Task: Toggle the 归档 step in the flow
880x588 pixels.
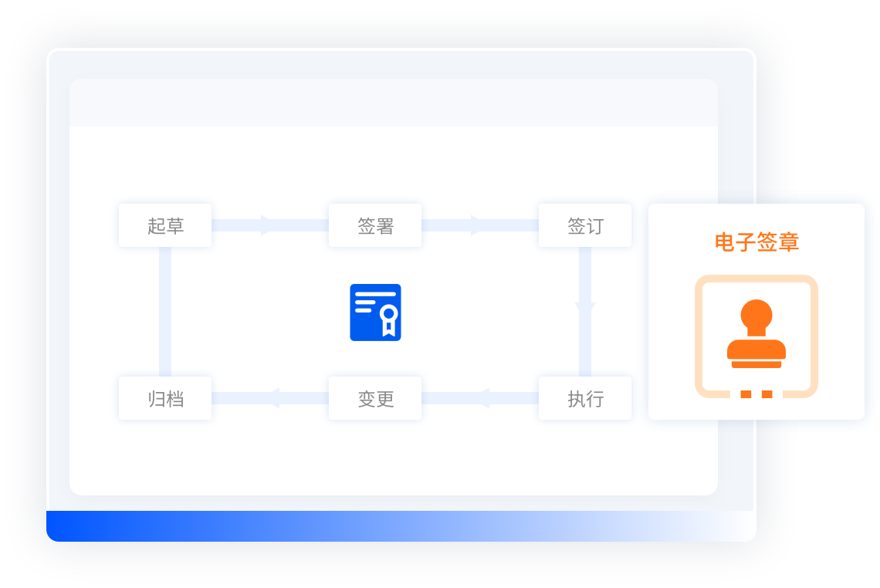Action: point(165,398)
